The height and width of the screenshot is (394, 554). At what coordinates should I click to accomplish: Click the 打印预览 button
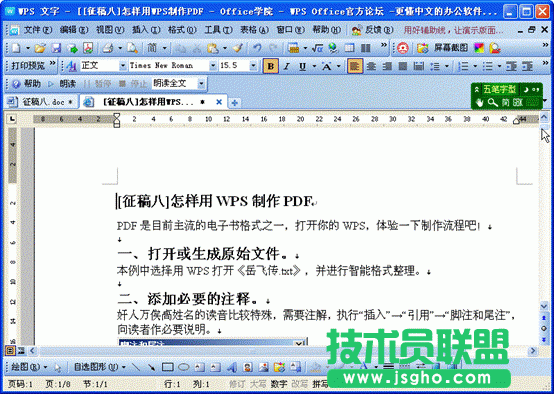28,66
